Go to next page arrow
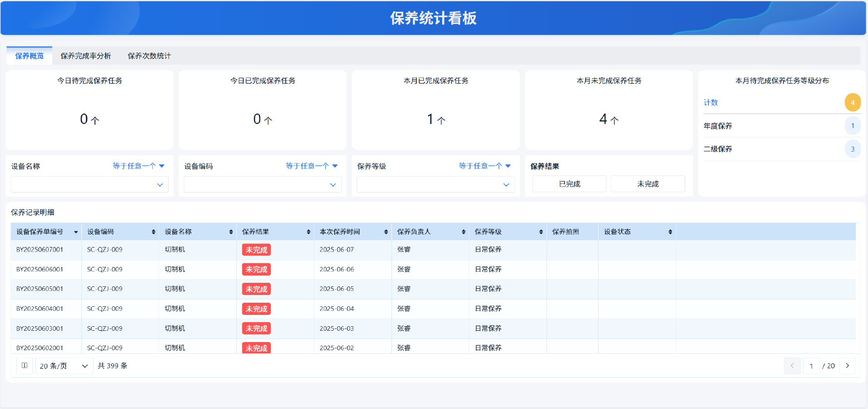 tap(847, 366)
